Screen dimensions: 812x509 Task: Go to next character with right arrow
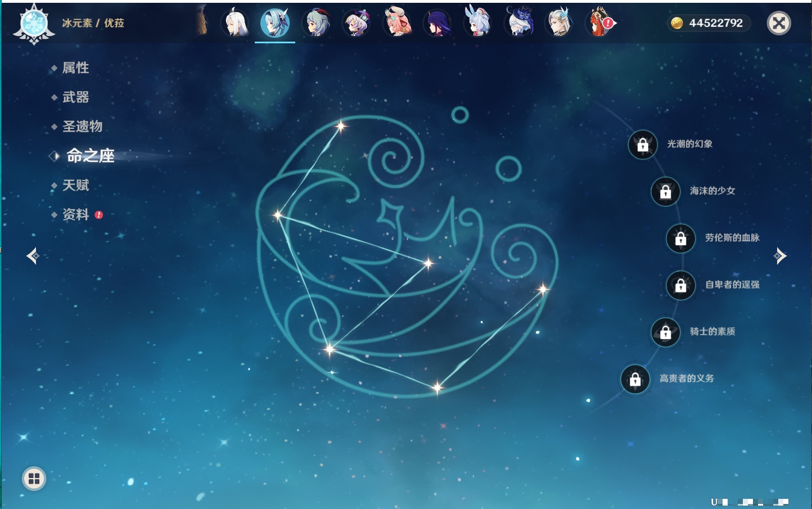[x=780, y=256]
